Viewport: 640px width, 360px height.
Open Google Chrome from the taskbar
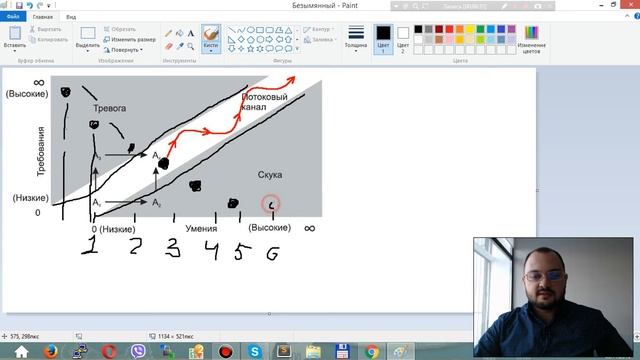[371, 351]
